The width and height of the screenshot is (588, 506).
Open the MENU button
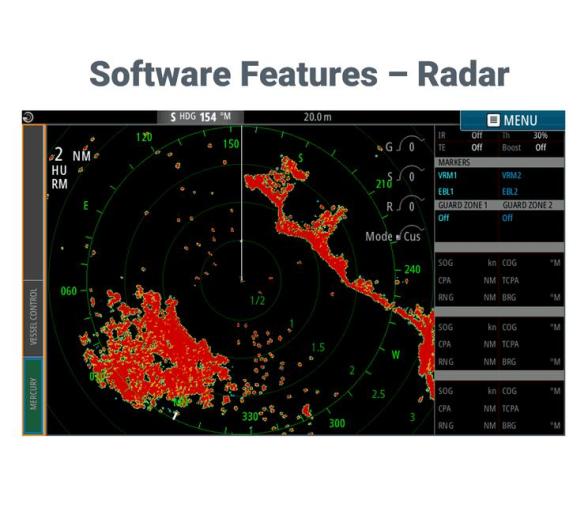click(x=512, y=120)
